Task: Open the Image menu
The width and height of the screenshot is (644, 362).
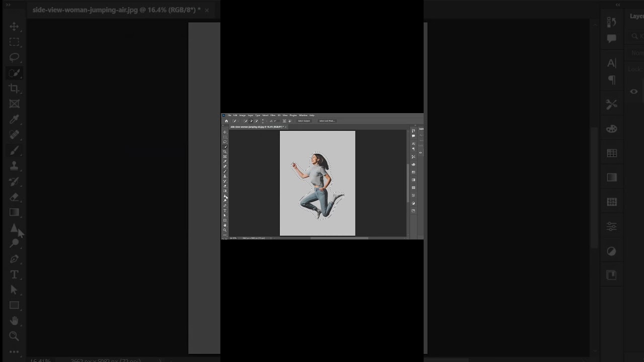Action: tap(243, 115)
